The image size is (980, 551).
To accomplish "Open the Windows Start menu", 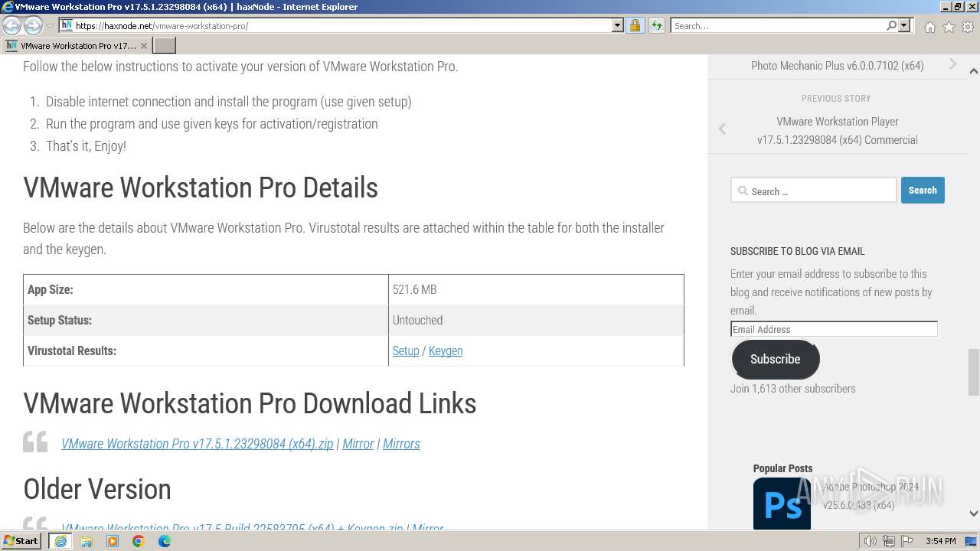I will click(21, 541).
